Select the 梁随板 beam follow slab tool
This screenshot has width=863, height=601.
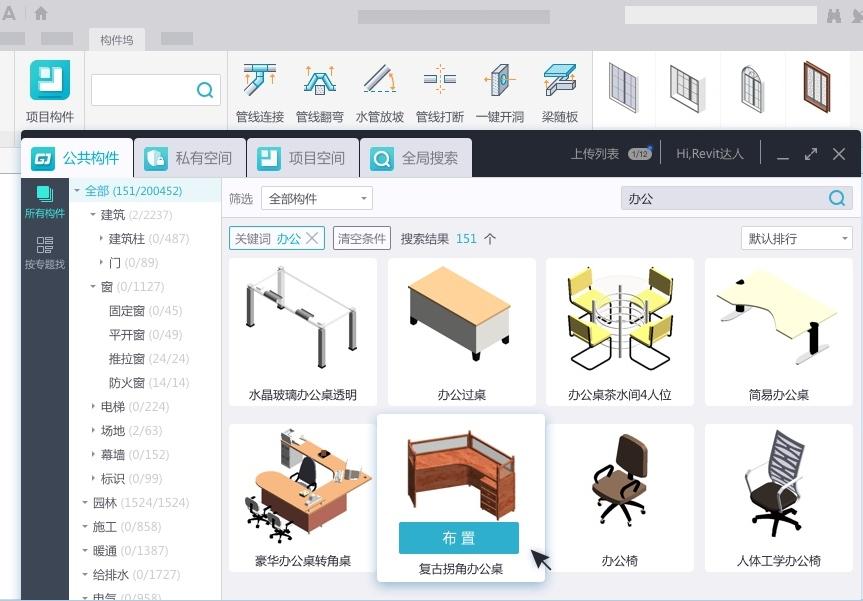click(x=560, y=92)
